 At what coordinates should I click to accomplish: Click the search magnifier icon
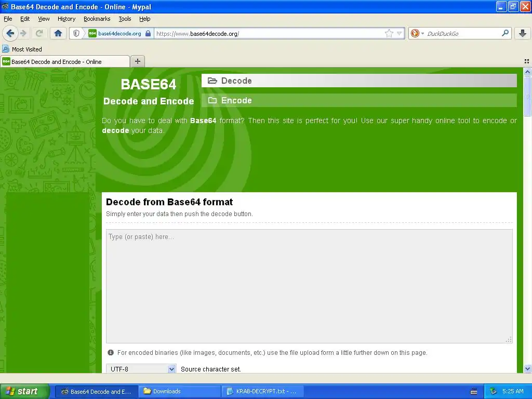(505, 33)
